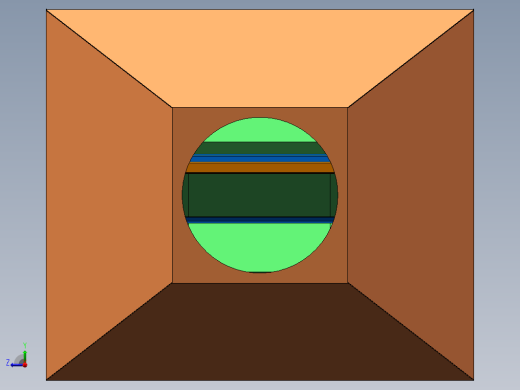Select the left inner slanted face
This screenshot has width=520, height=390.
109,195
